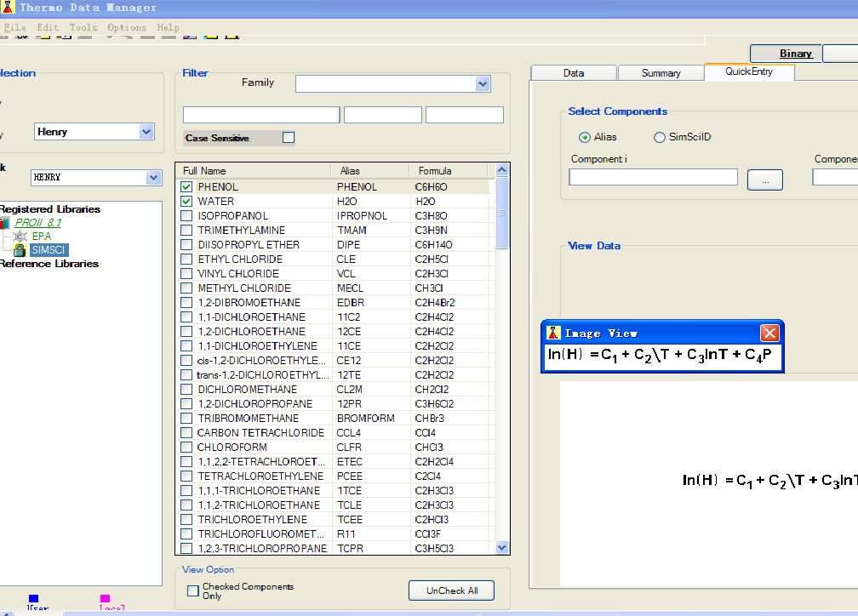Viewport: 858px width, 616px height.
Task: Click the blue User color swatch
Action: 33,599
